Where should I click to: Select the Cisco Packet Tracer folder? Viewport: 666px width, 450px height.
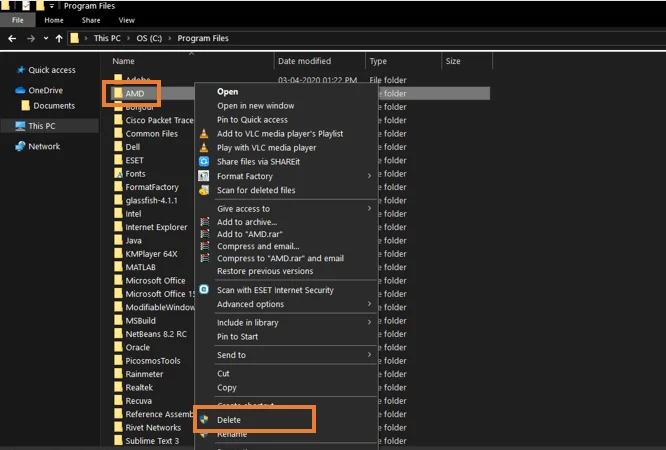[x=159, y=120]
